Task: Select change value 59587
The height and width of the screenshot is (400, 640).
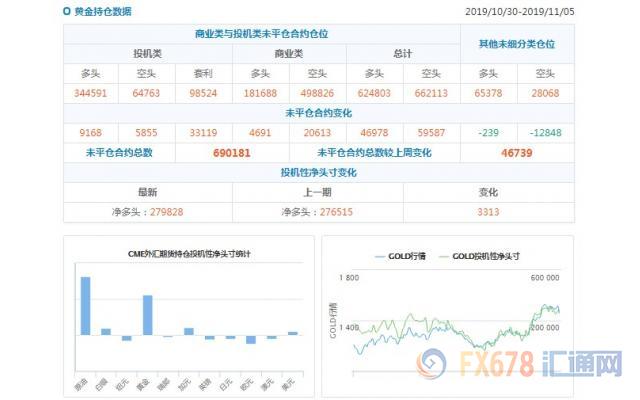Action: 431,133
